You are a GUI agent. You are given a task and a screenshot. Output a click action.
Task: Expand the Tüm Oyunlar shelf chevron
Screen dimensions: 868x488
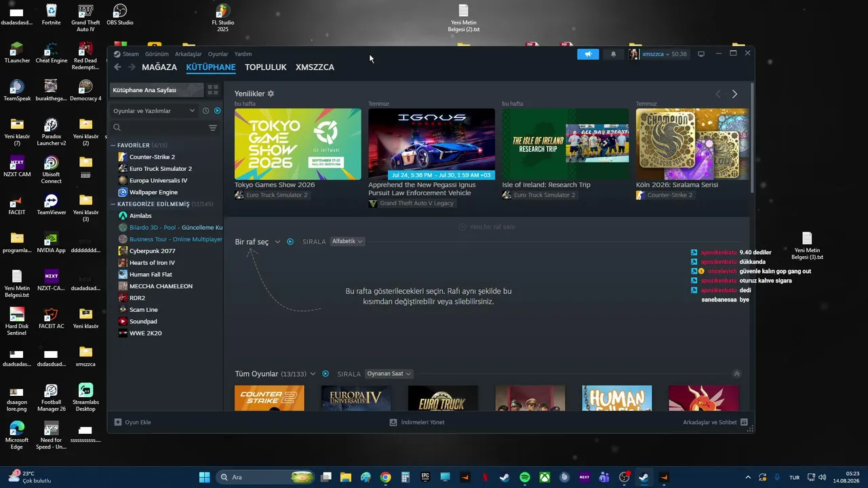[313, 374]
